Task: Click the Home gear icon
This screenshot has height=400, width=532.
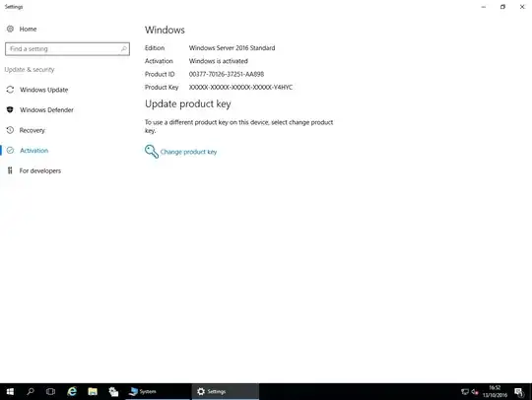Action: tap(10, 29)
